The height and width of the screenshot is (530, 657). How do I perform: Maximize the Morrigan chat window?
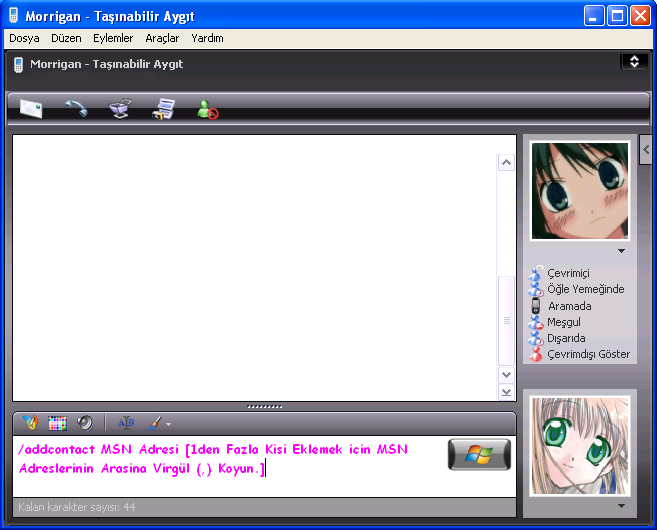point(617,16)
